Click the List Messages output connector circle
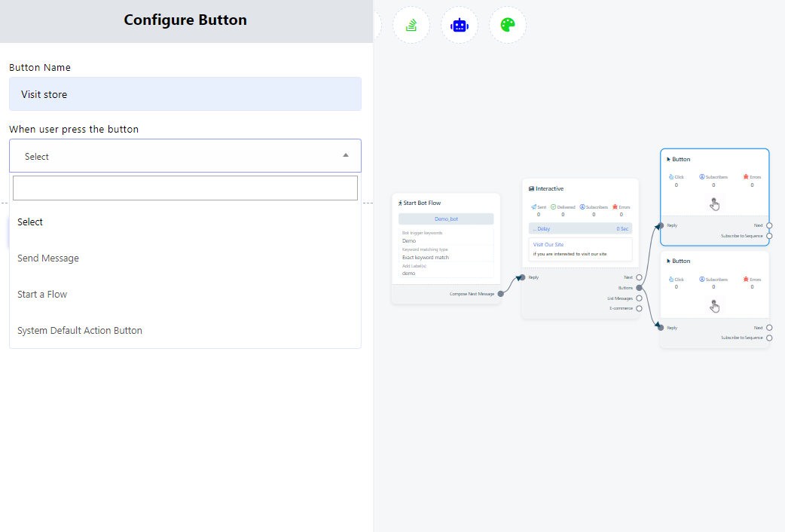The width and height of the screenshot is (785, 532). 639,298
